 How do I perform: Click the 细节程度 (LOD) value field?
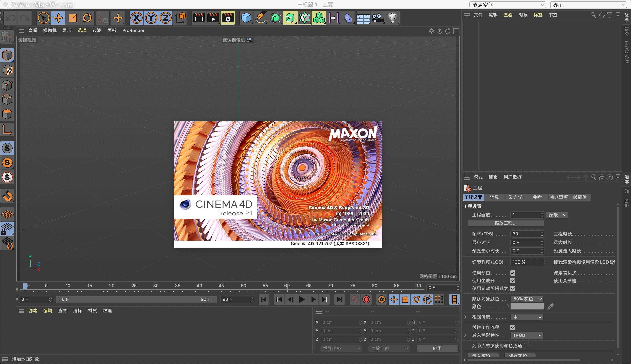click(527, 262)
